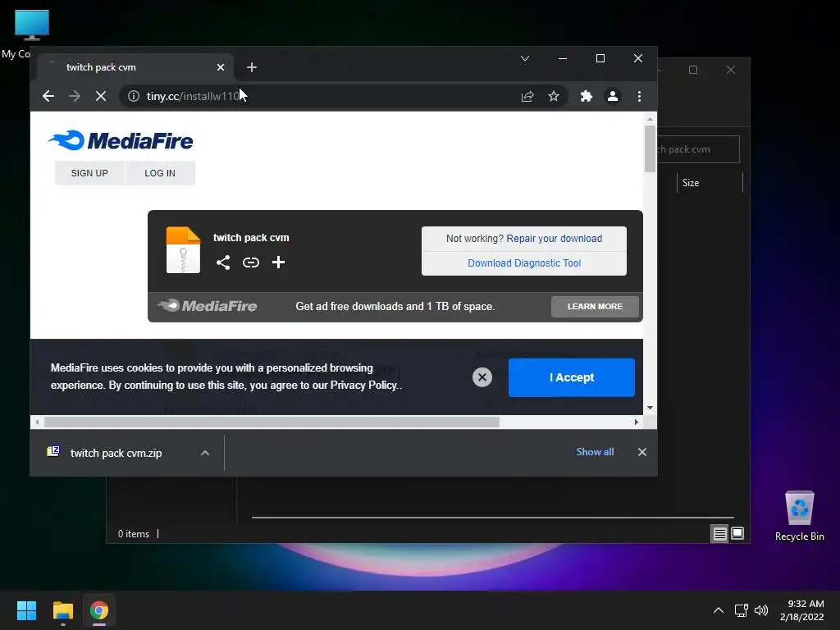Viewport: 840px width, 630px height.
Task: Select the twitch pack cvm tab
Action: (135, 67)
